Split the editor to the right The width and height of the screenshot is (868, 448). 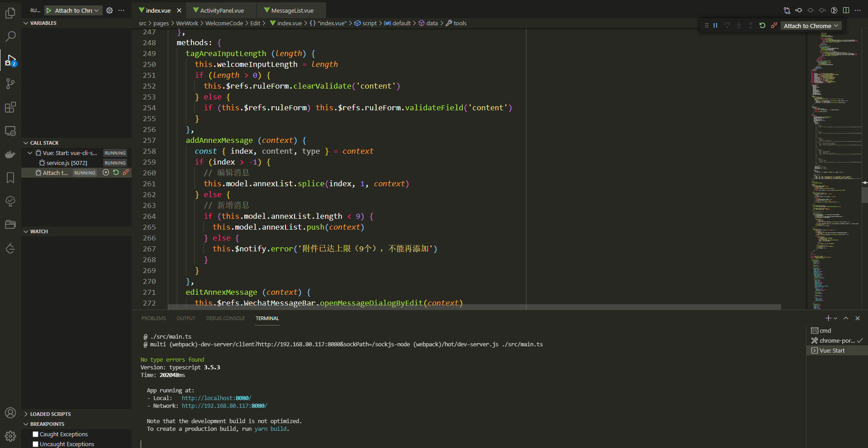coord(846,10)
